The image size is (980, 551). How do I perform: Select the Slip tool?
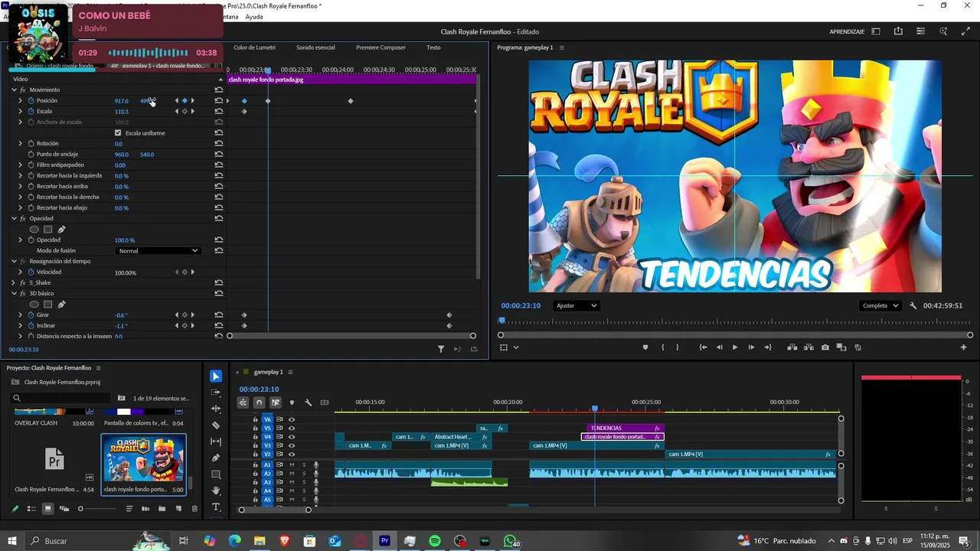click(216, 442)
